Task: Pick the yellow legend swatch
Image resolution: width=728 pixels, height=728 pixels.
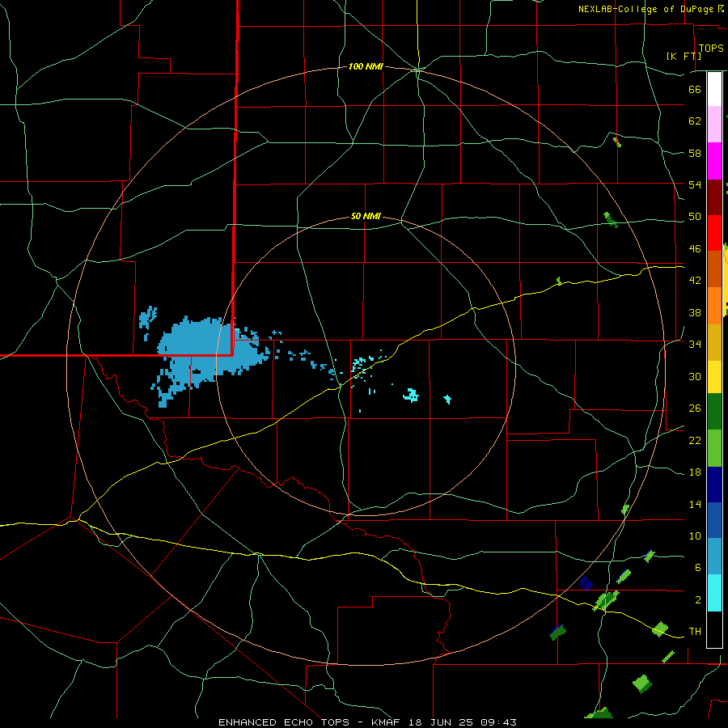Action: point(714,376)
